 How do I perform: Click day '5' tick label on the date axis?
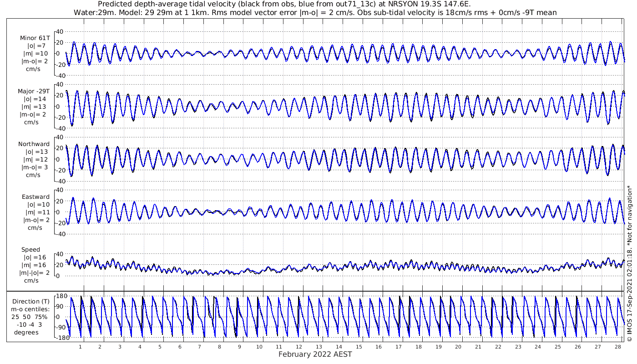point(160,347)
